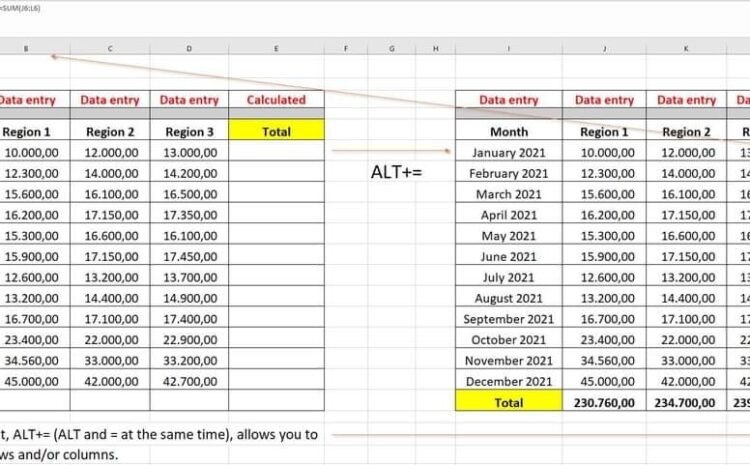Select the 'February 2021' cell
The image size is (750, 465).
coord(508,173)
